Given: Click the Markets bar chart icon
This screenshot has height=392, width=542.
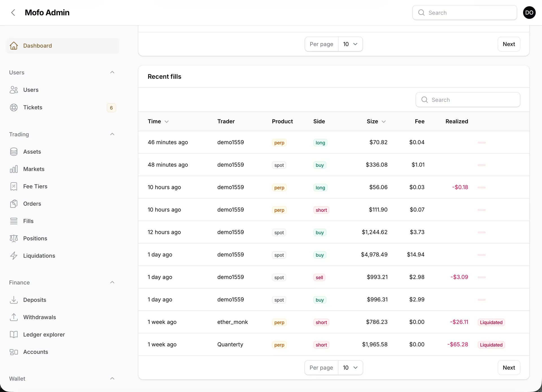Looking at the screenshot, I should [14, 169].
